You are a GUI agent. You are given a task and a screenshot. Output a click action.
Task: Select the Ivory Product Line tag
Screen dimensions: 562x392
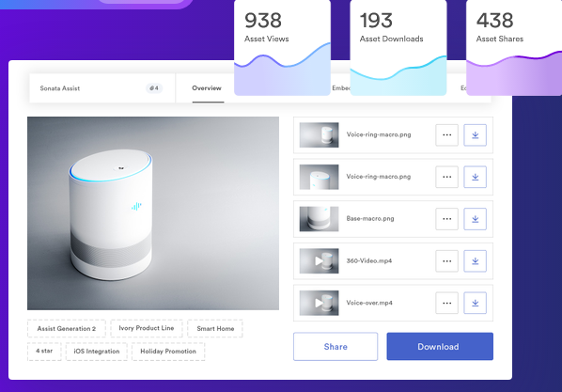[x=147, y=328]
